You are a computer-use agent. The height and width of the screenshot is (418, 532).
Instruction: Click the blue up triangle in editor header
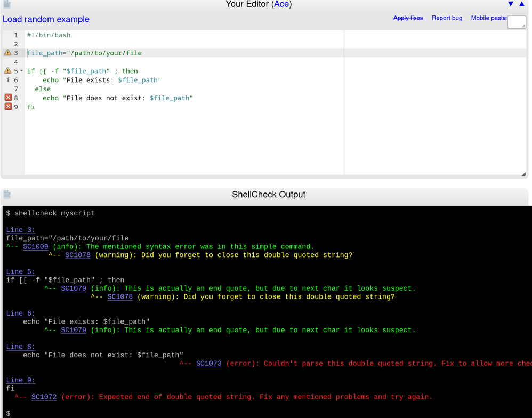[522, 4]
